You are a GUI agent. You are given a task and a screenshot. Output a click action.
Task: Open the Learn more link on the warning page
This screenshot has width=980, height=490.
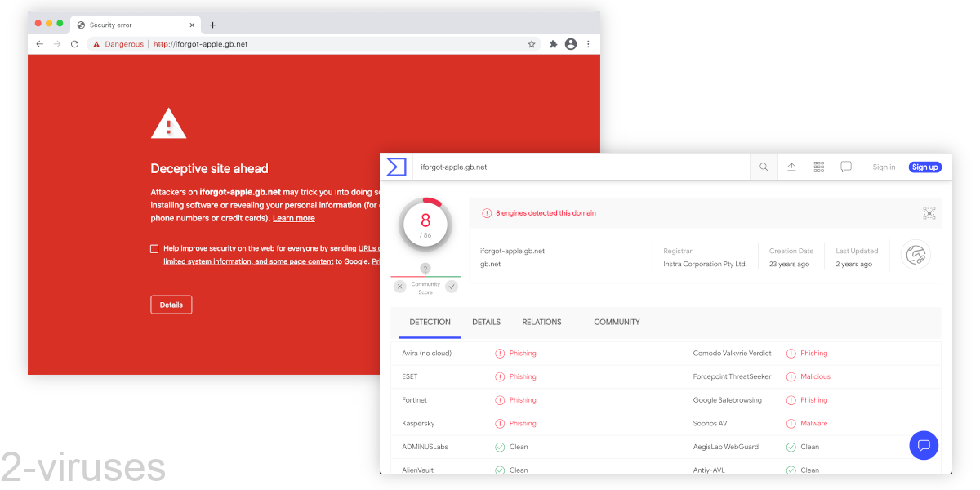293,218
